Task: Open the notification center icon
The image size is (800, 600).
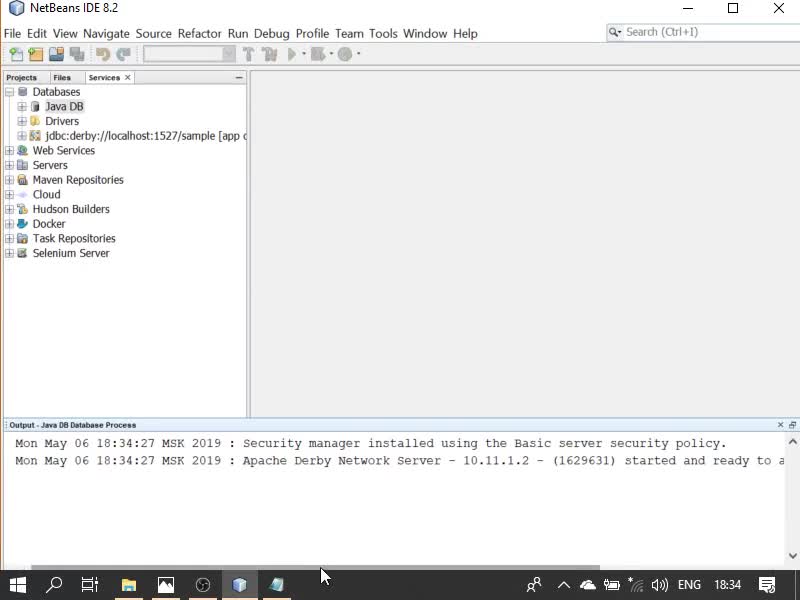Action: click(767, 585)
